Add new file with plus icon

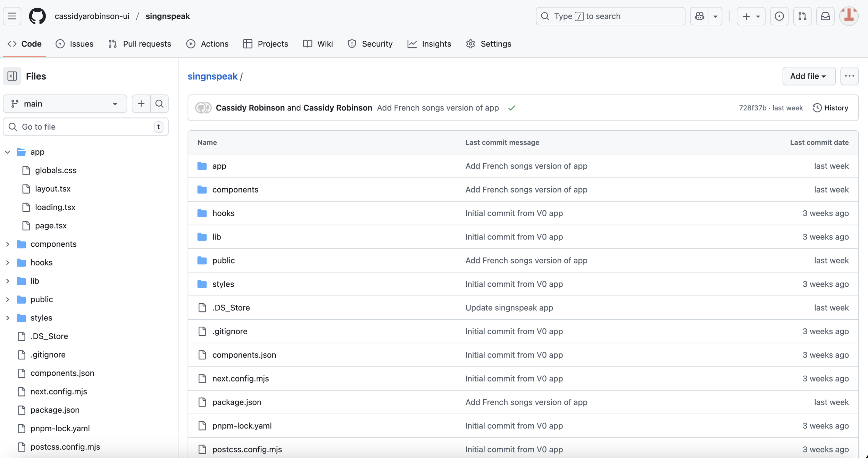[x=141, y=104]
